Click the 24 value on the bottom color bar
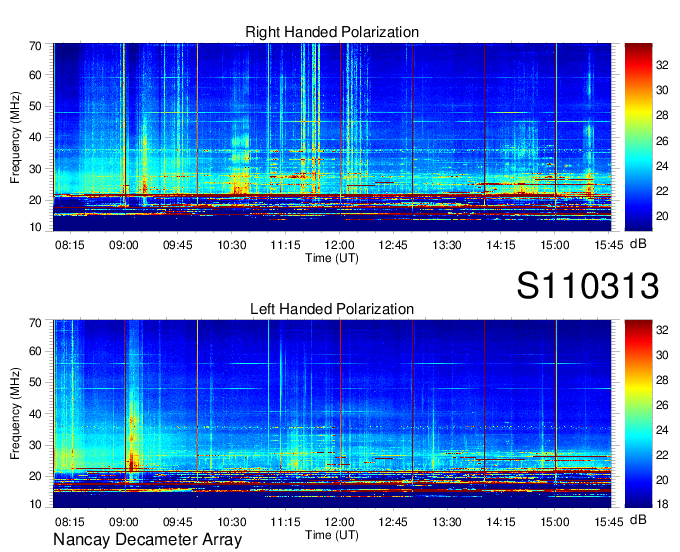Image resolution: width=680 pixels, height=552 pixels. point(662,430)
